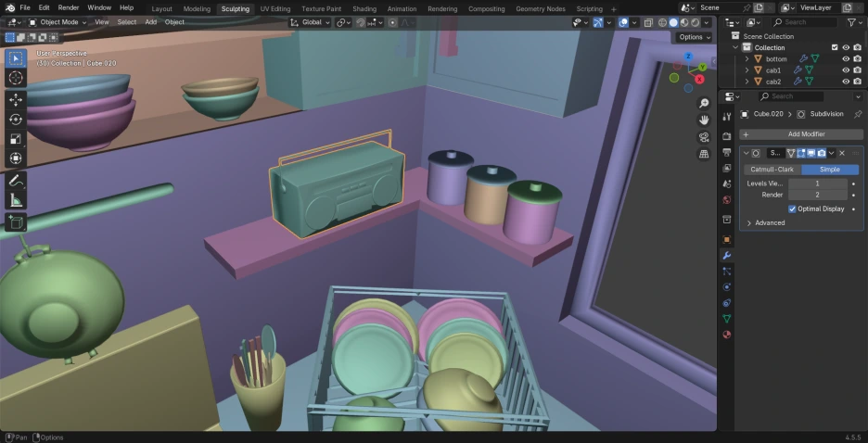Enable proportional editing toggle
Viewport: 868px width, 443px height.
[x=392, y=22]
